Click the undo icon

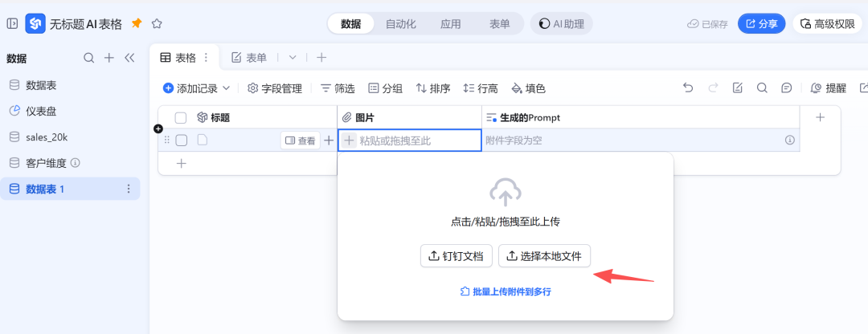click(688, 88)
